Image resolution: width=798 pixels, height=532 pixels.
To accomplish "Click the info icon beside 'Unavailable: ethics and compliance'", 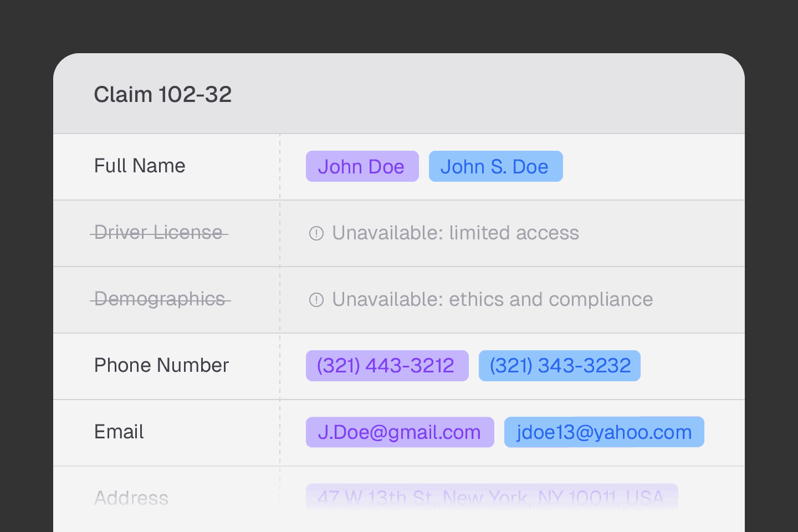I will 316,300.
